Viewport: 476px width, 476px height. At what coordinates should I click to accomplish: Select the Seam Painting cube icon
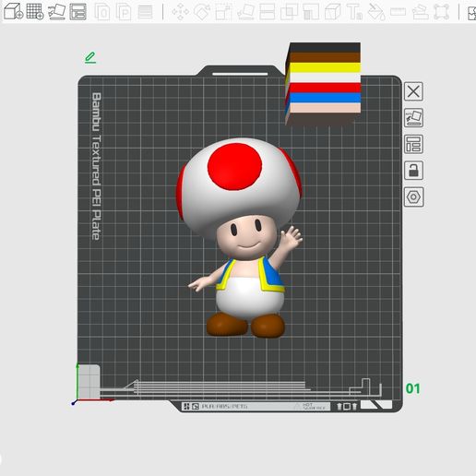(x=333, y=12)
